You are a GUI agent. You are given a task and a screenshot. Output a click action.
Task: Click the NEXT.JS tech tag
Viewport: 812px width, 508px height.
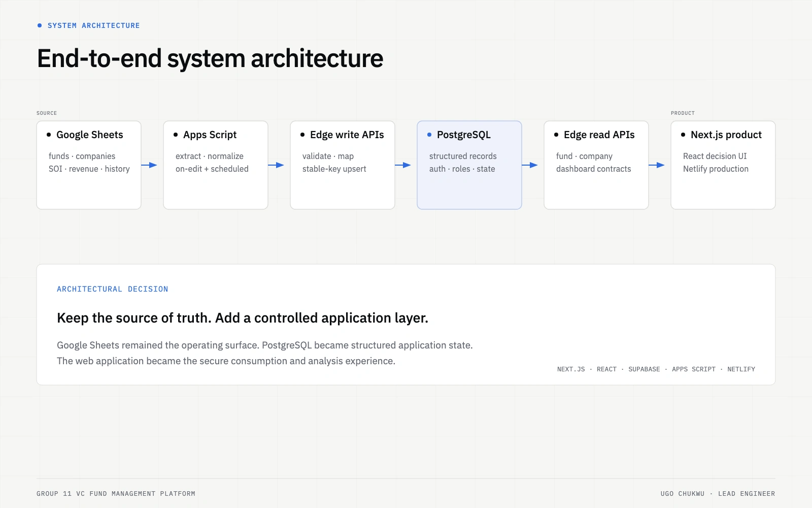point(571,369)
